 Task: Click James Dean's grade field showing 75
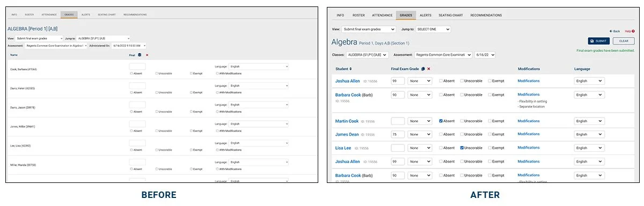point(398,135)
